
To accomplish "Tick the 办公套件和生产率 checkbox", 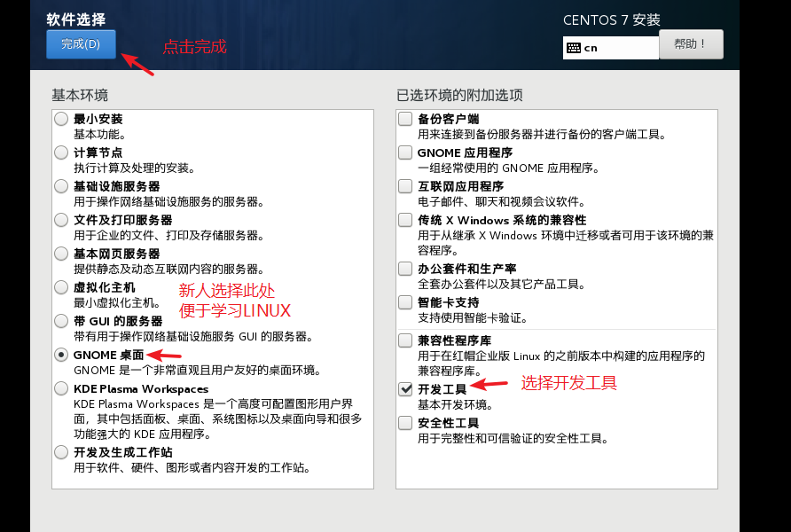I will pyautogui.click(x=405, y=269).
